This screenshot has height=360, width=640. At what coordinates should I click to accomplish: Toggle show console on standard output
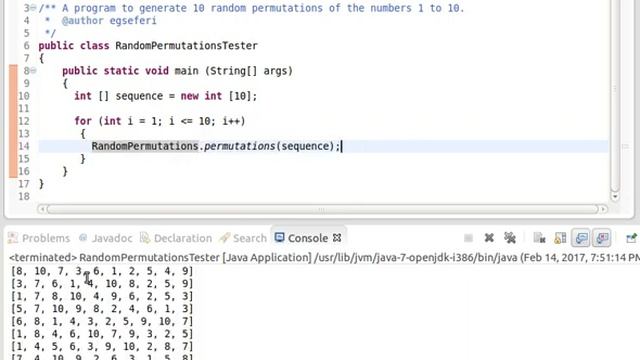[x=581, y=238]
